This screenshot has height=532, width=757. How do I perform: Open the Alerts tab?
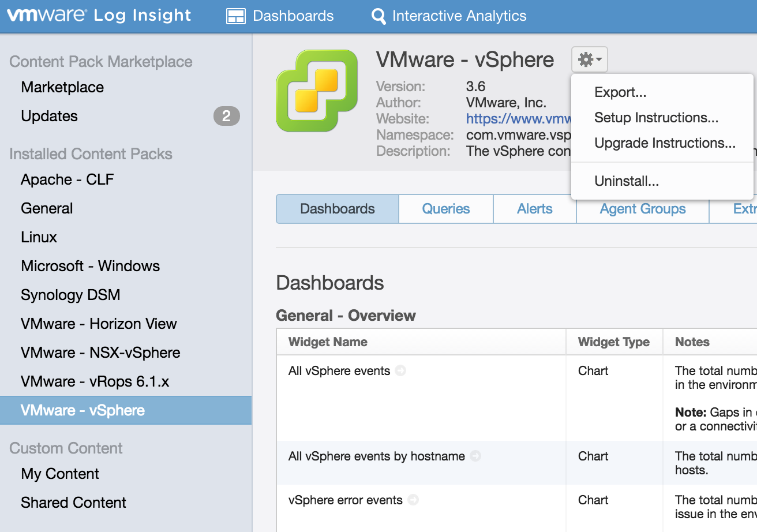(x=534, y=209)
